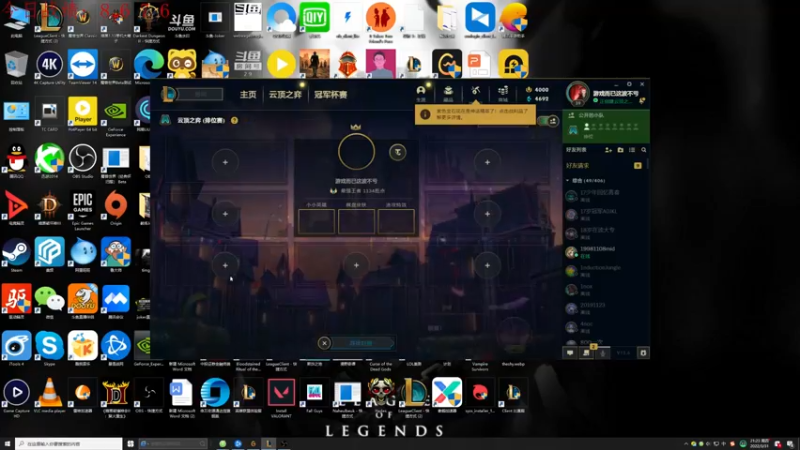Open the VLC media player desktop icon
The height and width of the screenshot is (450, 800).
click(49, 395)
